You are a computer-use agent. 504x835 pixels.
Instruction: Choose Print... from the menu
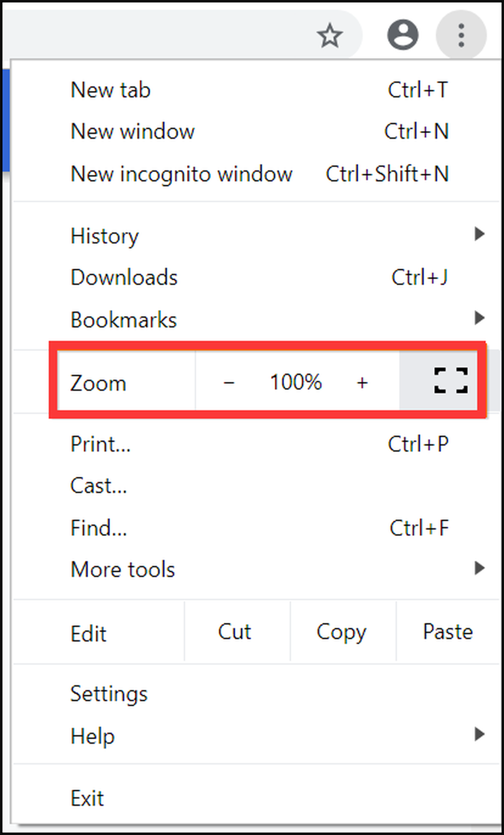(256, 444)
